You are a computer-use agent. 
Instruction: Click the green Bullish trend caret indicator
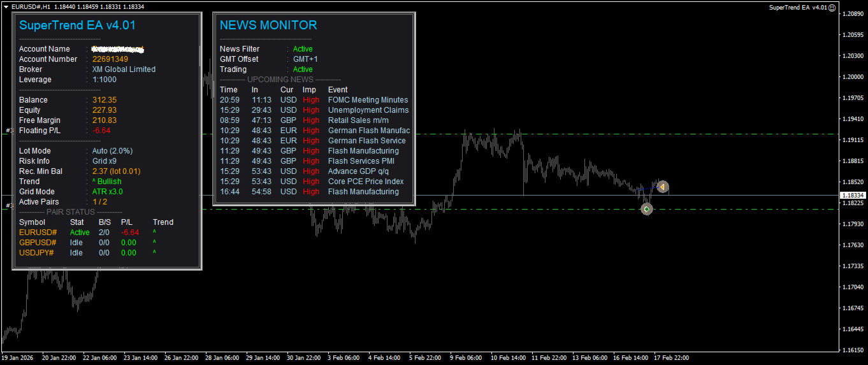(95, 182)
